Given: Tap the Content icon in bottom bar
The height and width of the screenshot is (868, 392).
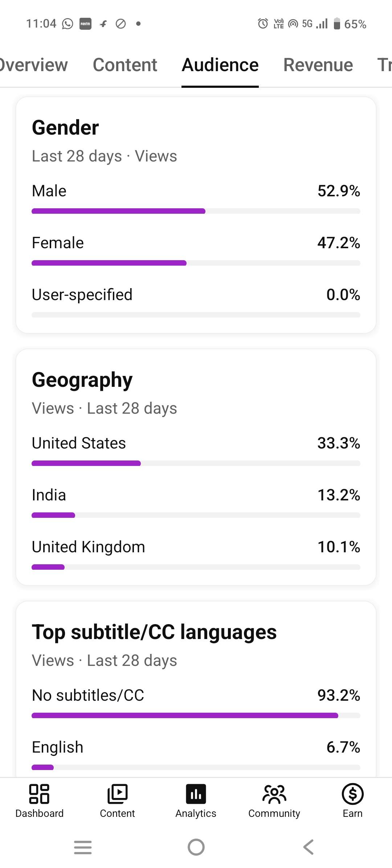Looking at the screenshot, I should (117, 795).
